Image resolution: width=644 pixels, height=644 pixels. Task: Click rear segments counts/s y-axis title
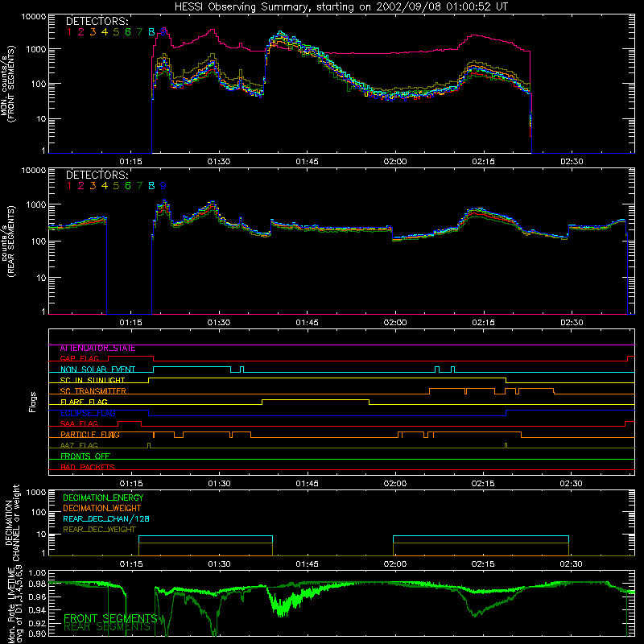click(7, 241)
